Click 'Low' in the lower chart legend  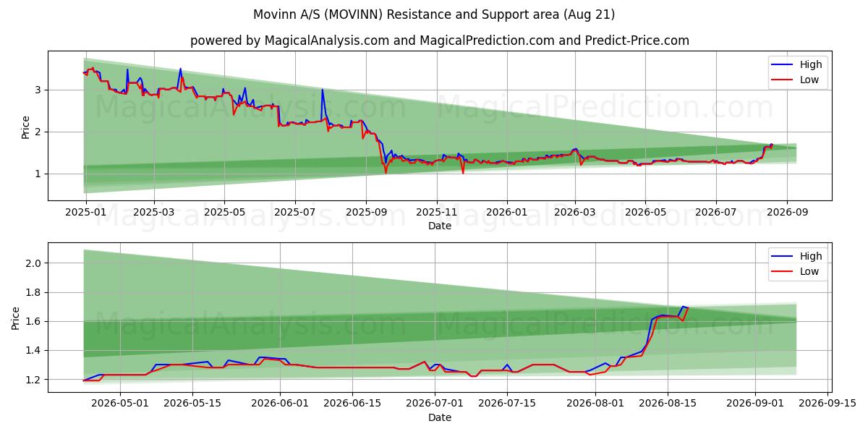809,271
